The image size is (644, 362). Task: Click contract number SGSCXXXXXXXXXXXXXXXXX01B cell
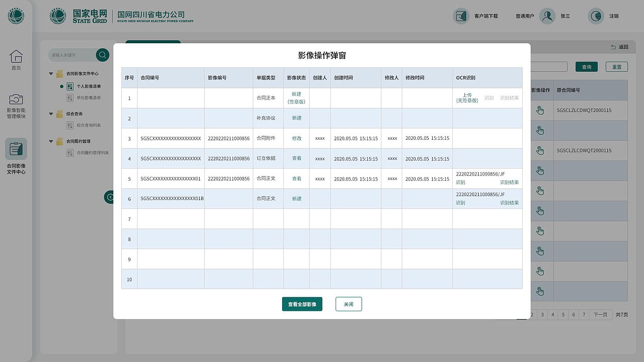(x=172, y=199)
